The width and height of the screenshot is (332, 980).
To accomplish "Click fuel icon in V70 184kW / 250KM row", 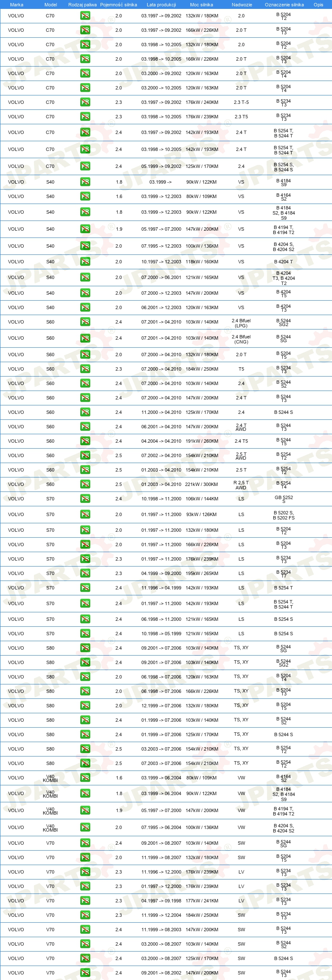I will [x=85, y=915].
